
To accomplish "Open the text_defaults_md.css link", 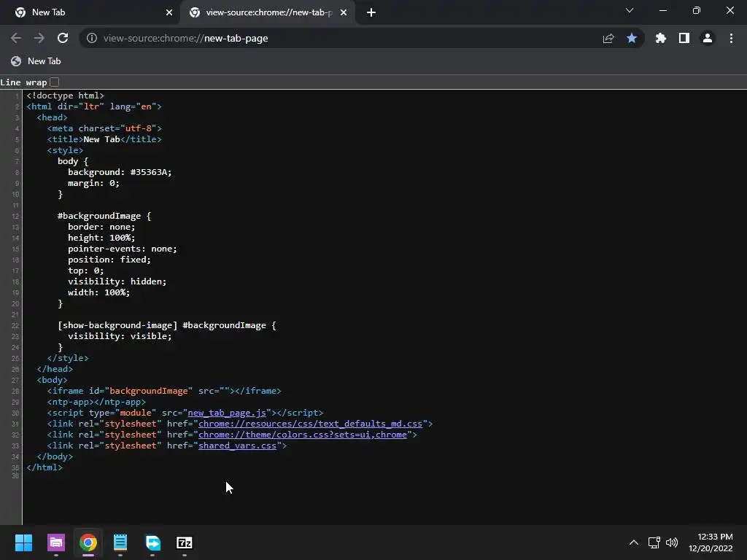I will [310, 424].
